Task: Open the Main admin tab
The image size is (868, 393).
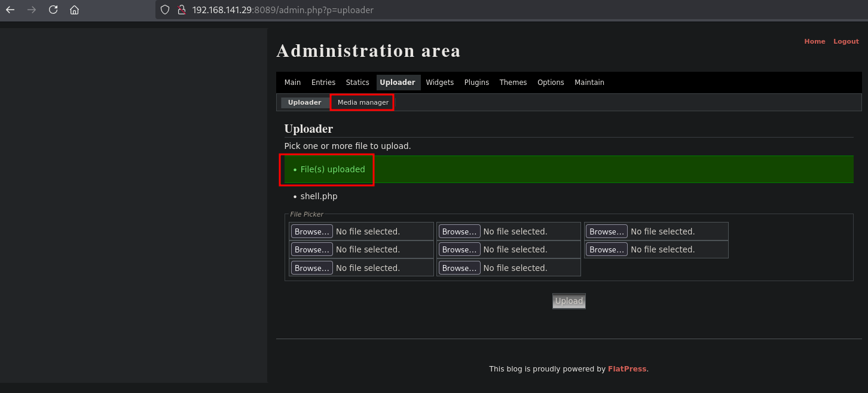Action: tap(292, 83)
